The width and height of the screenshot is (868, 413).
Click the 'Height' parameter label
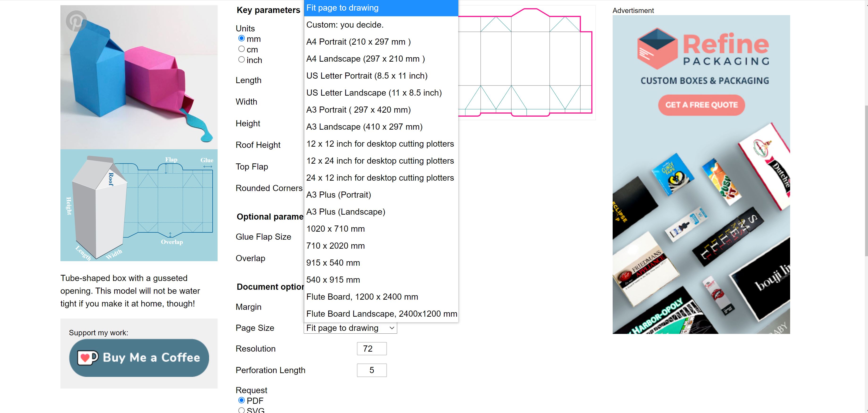(x=248, y=123)
